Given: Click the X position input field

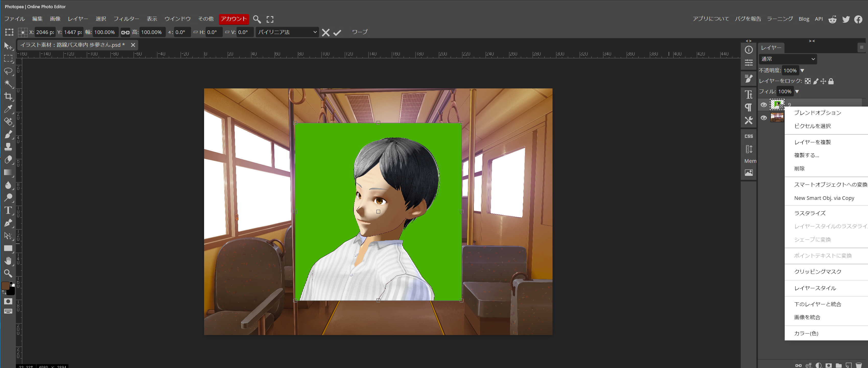Looking at the screenshot, I should 45,32.
